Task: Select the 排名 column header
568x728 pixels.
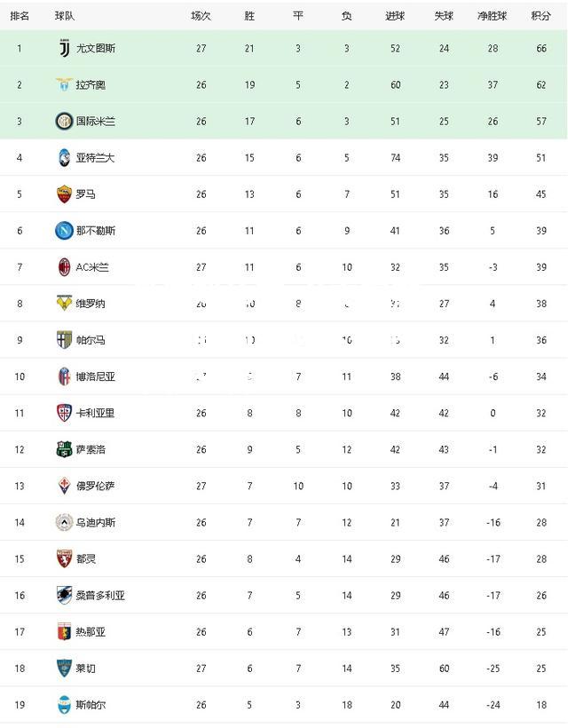Action: pyautogui.click(x=20, y=16)
